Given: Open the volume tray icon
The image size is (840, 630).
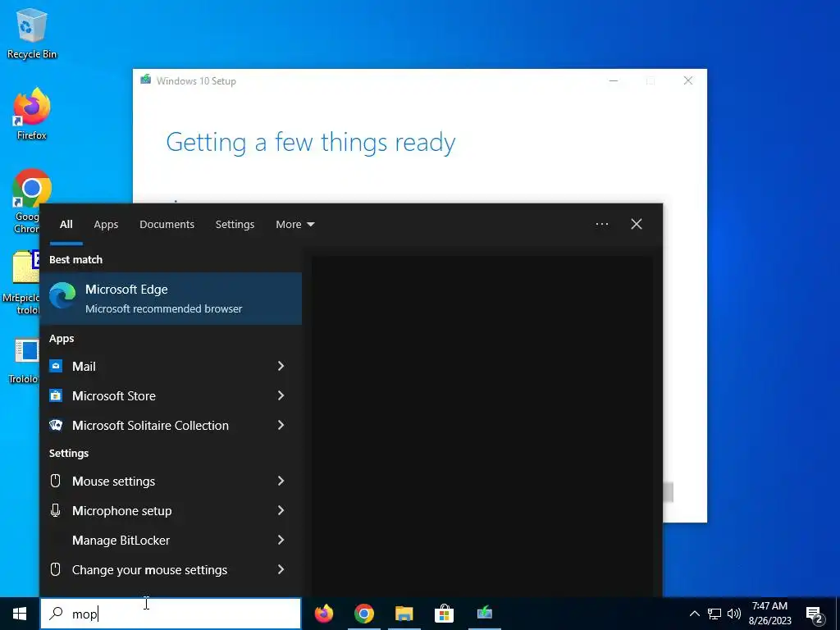Looking at the screenshot, I should click(x=734, y=614).
